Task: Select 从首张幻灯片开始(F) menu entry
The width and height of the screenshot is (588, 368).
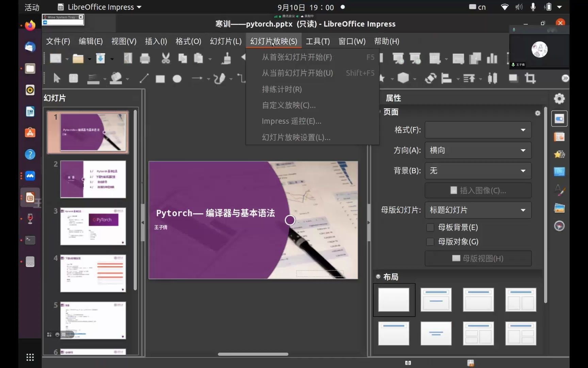Action: pyautogui.click(x=313, y=57)
